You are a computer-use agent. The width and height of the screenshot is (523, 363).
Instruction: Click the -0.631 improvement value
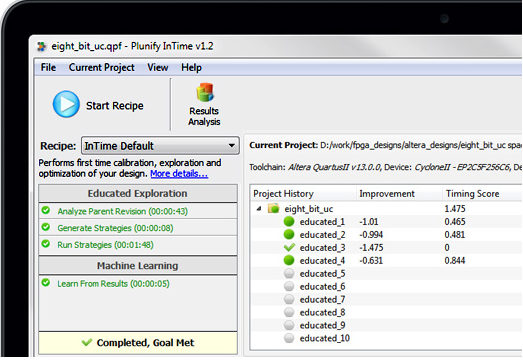pyautogui.click(x=371, y=260)
